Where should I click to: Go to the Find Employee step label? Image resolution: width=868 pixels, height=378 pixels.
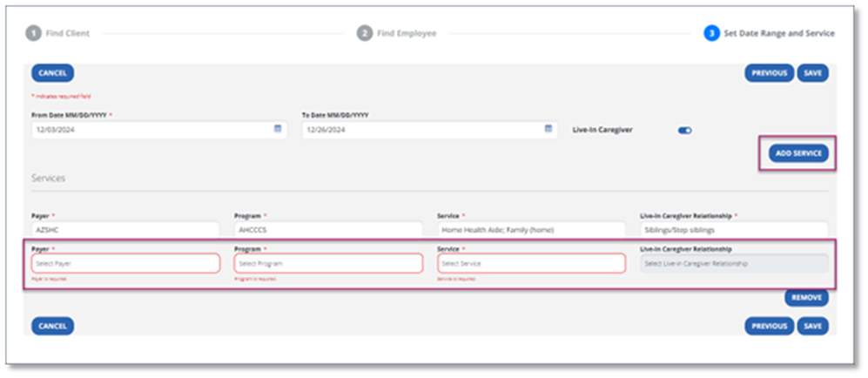[407, 33]
